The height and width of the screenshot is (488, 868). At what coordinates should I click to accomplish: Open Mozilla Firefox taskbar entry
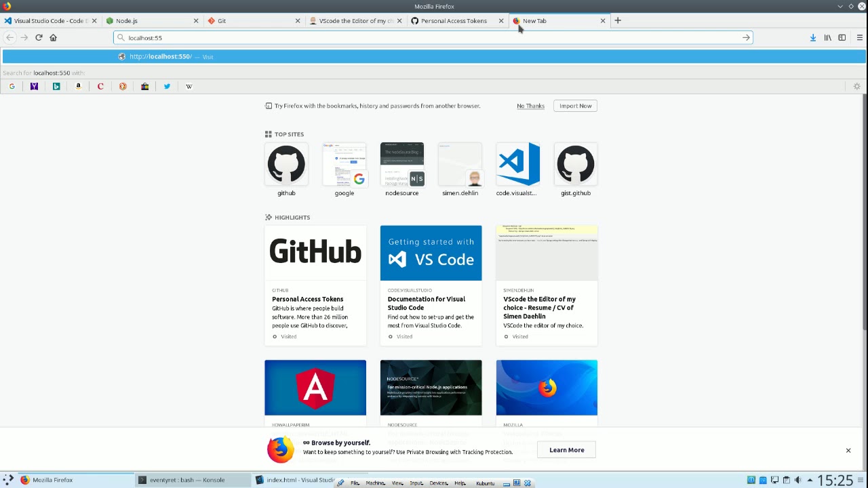[x=75, y=480]
